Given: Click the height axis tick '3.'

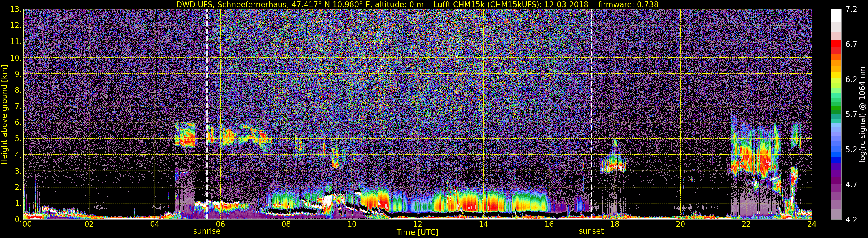Looking at the screenshot, I should pos(18,171).
